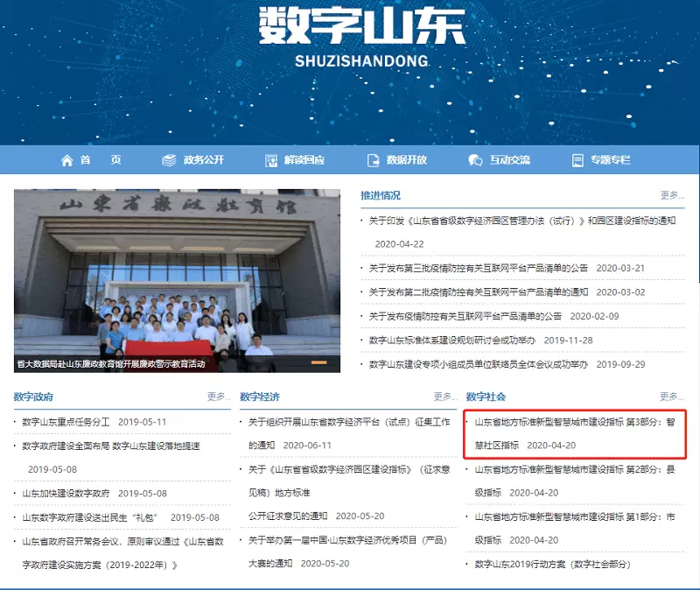Click the 互动交流 chat bubbles icon
The image size is (700, 590).
pyautogui.click(x=475, y=160)
